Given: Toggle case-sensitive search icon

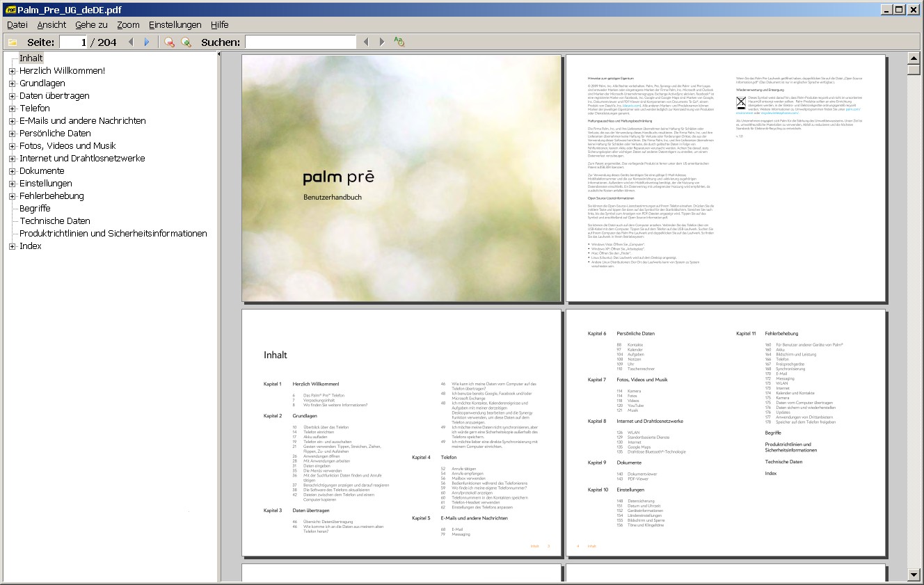Looking at the screenshot, I should (x=398, y=41).
